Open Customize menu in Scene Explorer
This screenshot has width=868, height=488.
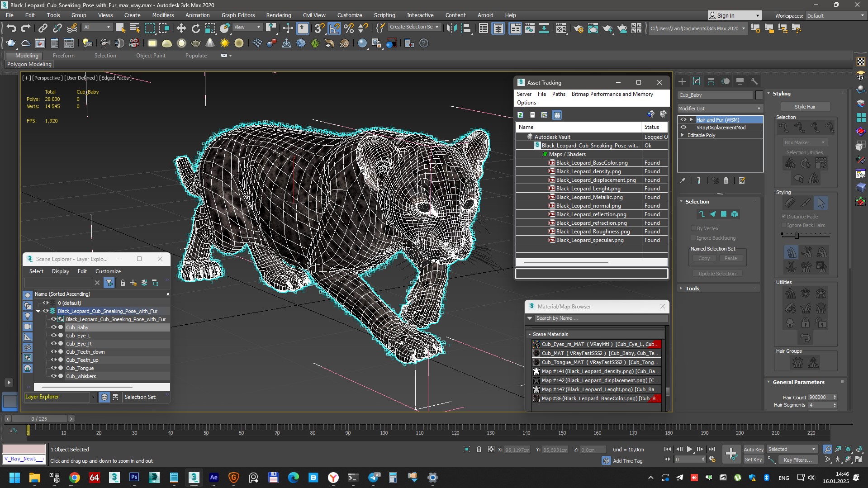coord(108,271)
